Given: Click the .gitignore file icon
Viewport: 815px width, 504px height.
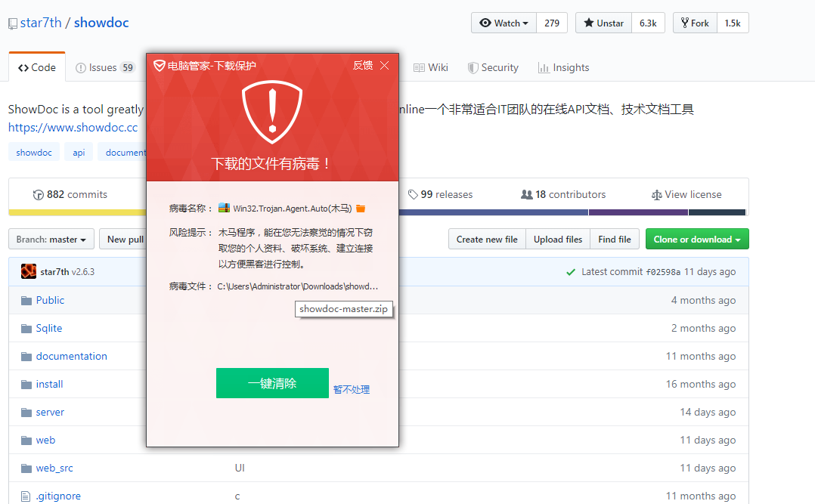Looking at the screenshot, I should pos(26,496).
